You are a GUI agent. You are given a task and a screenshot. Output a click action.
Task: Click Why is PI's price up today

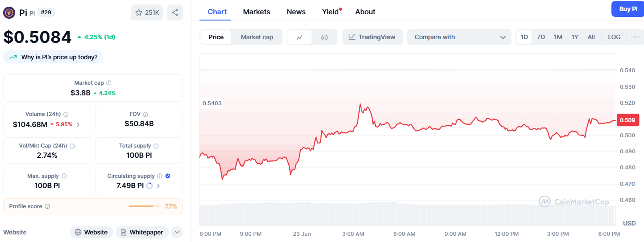[54, 57]
